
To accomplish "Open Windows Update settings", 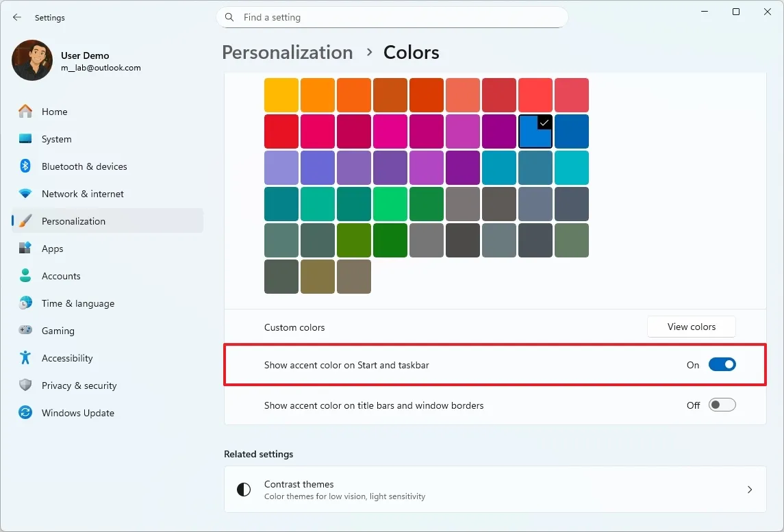I will (x=77, y=413).
